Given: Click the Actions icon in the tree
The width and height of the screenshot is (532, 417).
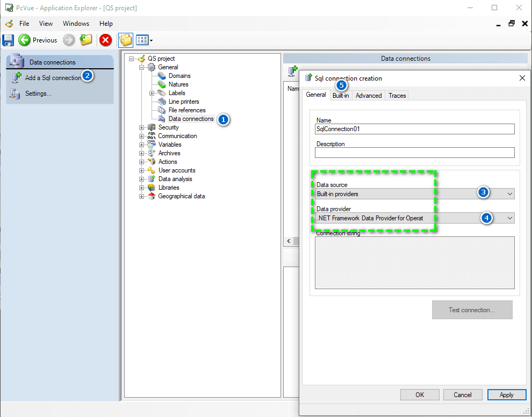Looking at the screenshot, I should coord(152,162).
